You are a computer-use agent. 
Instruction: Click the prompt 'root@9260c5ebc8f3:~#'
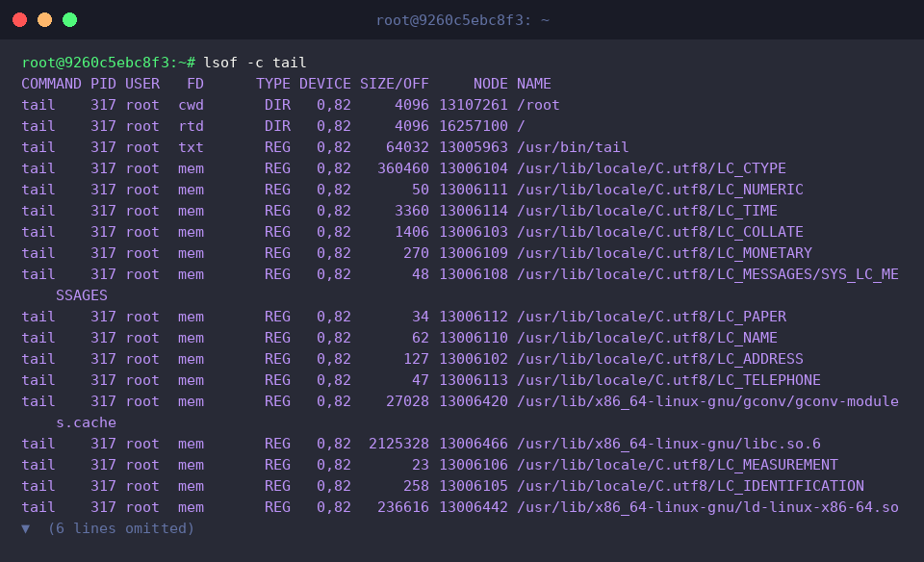109,63
